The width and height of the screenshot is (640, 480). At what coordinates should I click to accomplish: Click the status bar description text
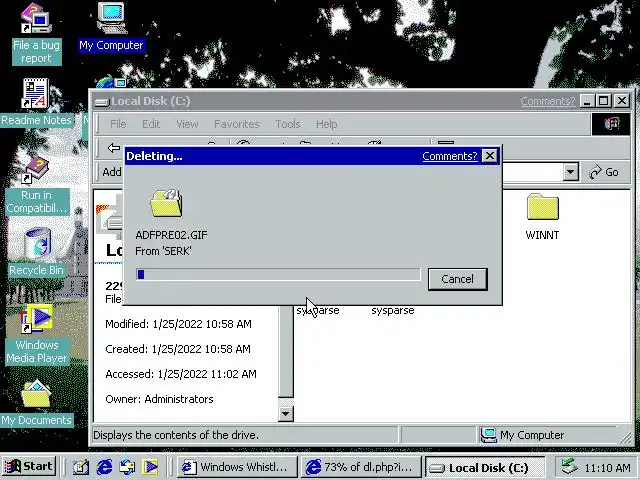pos(176,435)
